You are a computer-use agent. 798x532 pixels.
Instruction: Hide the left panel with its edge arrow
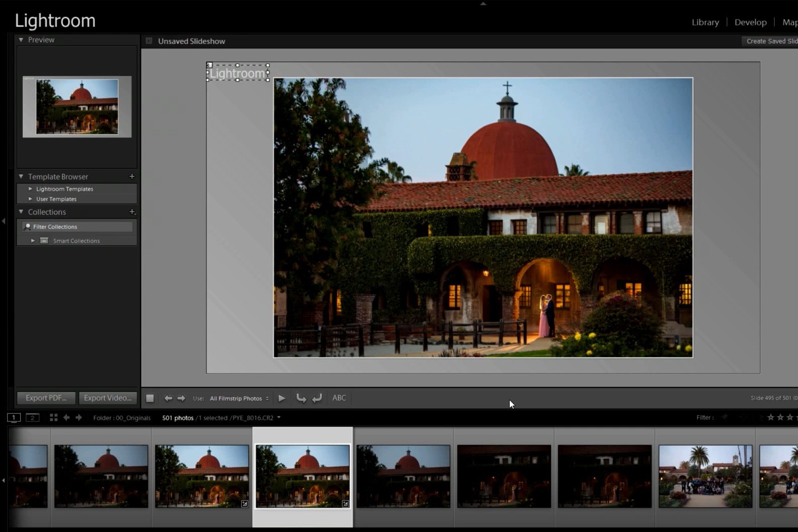pos(4,221)
